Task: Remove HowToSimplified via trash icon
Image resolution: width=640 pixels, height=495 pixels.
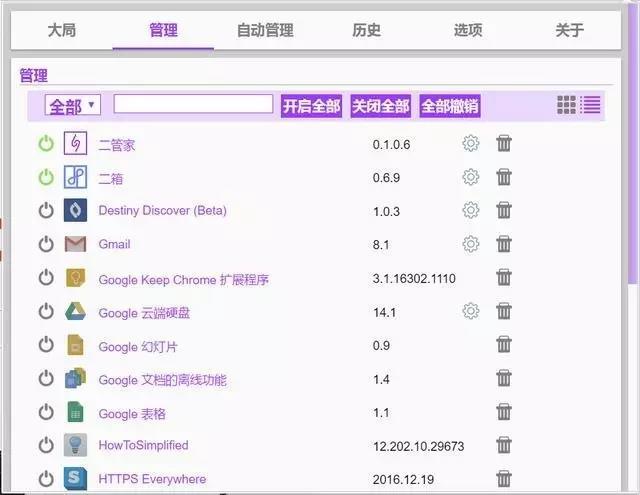Action: 504,445
